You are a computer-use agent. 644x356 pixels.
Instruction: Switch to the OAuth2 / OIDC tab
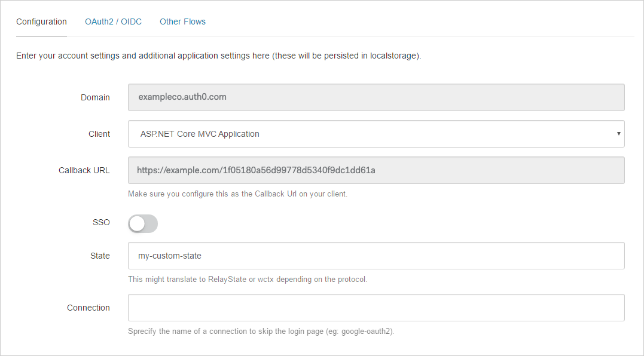tap(113, 22)
